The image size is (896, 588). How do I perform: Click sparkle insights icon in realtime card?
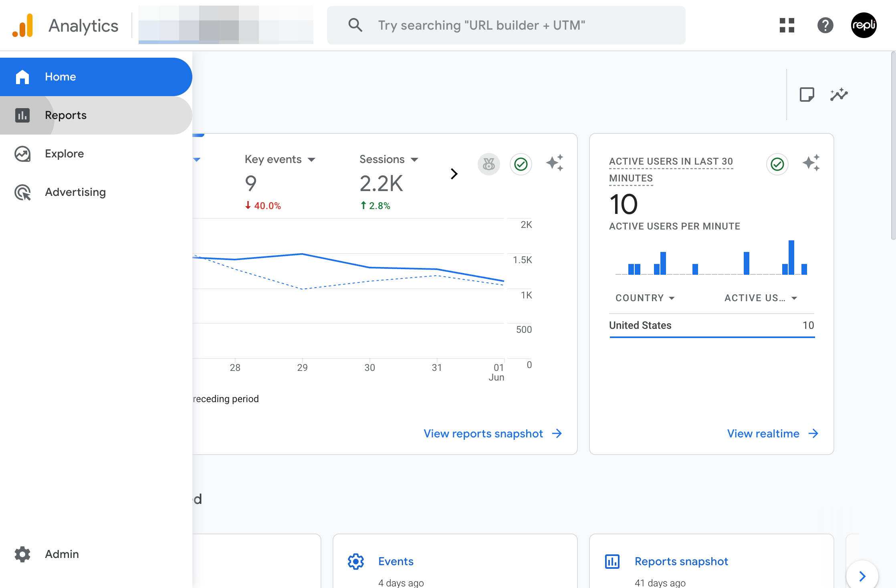tap(811, 163)
